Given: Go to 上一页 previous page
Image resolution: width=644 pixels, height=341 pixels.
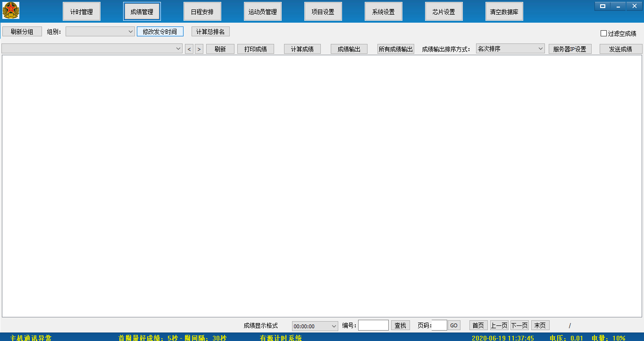Looking at the screenshot, I should (x=499, y=325).
